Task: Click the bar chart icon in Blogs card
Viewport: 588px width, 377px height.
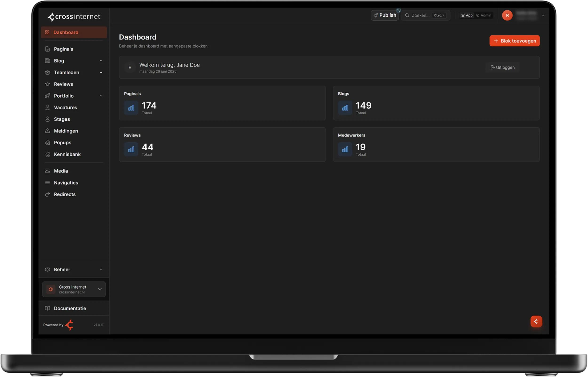Action: [345, 108]
